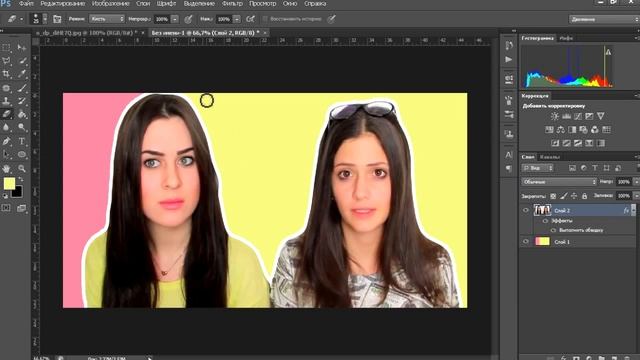Select the Eraser tool in toolbox
Image resolution: width=640 pixels, height=360 pixels.
[6, 114]
